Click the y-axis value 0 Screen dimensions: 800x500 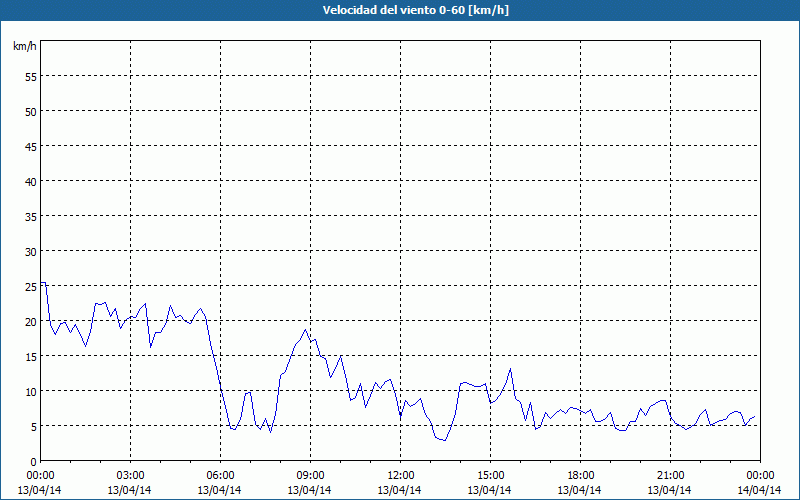[34, 462]
